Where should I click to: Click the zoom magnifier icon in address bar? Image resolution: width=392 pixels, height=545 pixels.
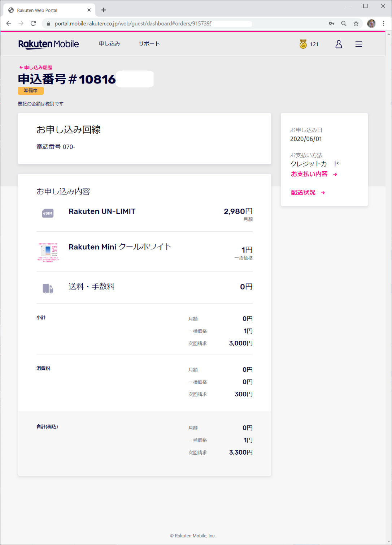(344, 23)
